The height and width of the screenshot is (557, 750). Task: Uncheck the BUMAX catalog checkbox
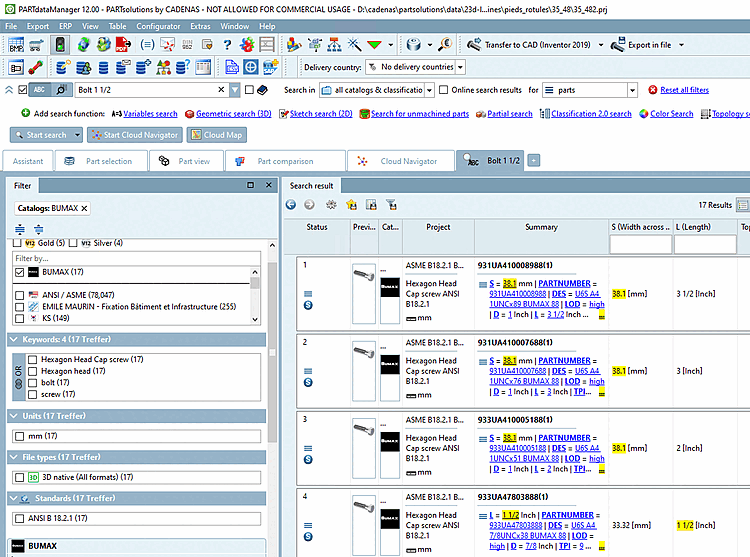pyautogui.click(x=20, y=272)
